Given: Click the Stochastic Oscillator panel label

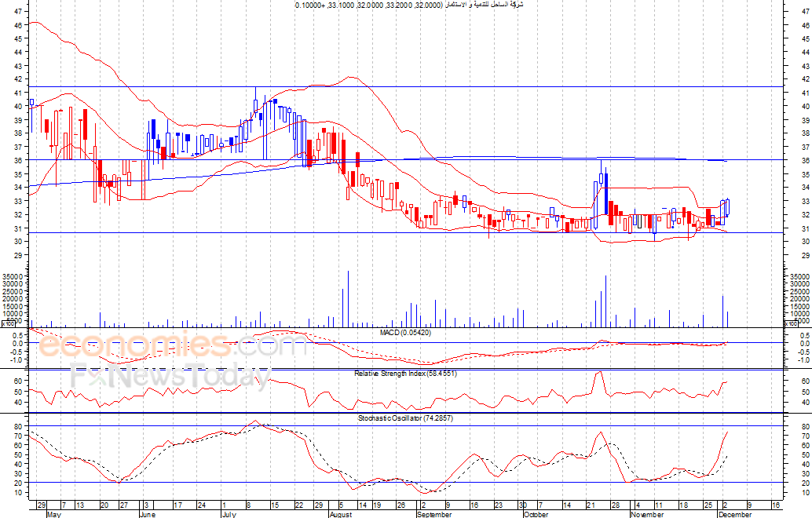Looking at the screenshot, I should coord(405,418).
